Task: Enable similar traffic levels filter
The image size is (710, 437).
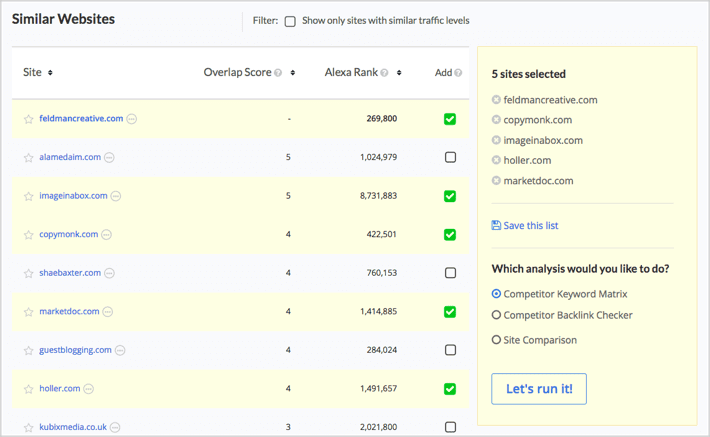Action: pos(290,21)
